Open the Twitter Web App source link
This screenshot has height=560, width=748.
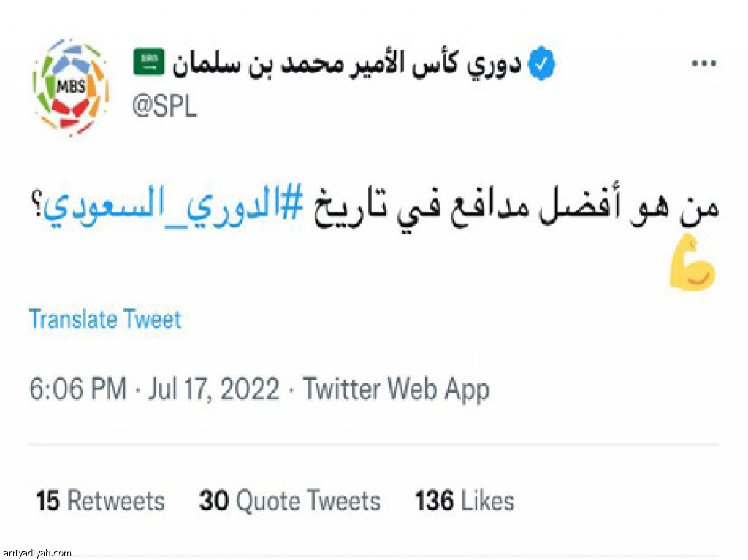tap(396, 390)
